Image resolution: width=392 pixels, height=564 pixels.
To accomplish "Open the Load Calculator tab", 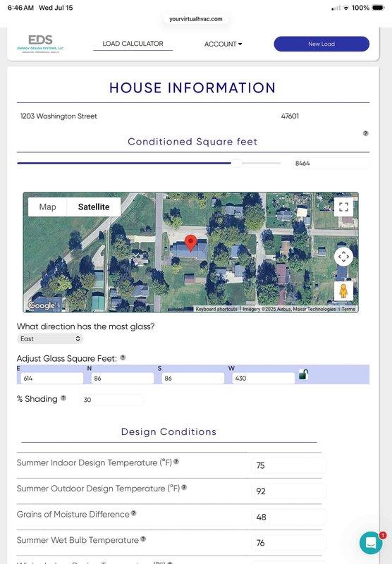I will tap(133, 44).
